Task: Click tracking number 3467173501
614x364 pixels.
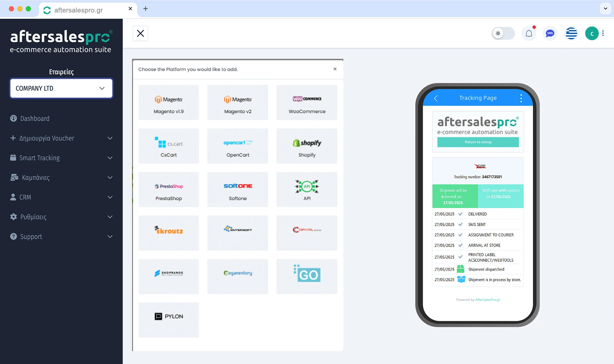Action: pos(492,177)
